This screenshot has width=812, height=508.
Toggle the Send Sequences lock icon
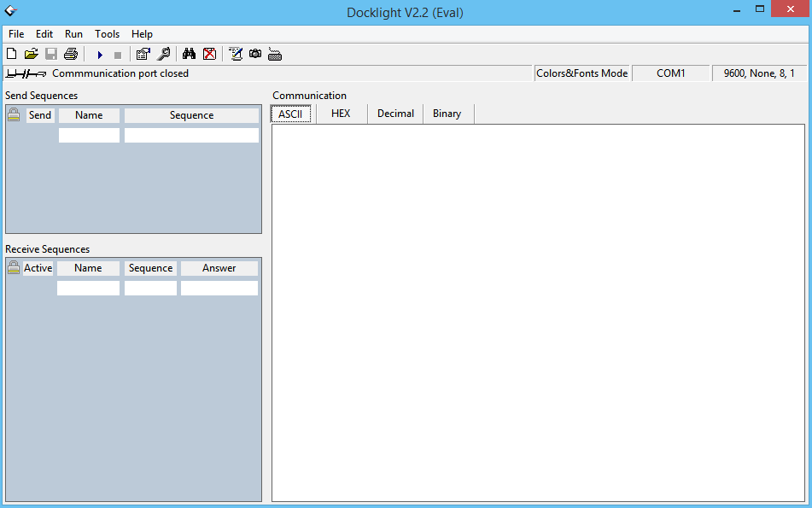point(13,114)
